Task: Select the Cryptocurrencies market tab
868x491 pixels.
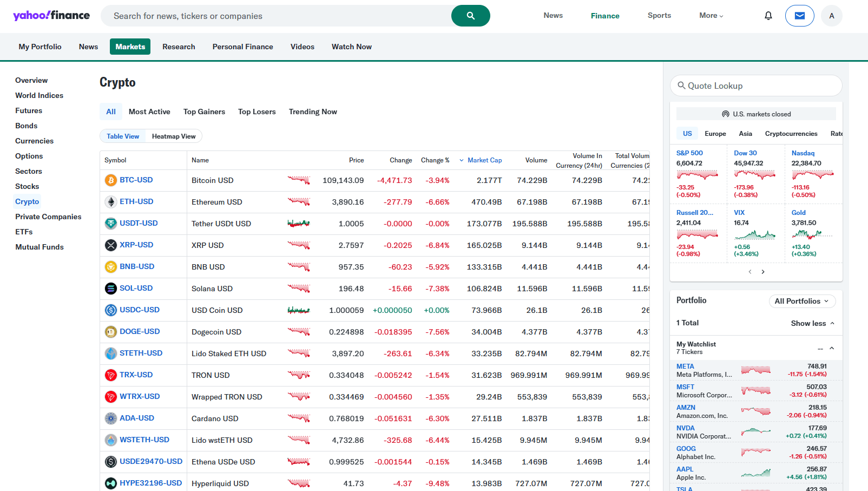Action: pos(791,134)
